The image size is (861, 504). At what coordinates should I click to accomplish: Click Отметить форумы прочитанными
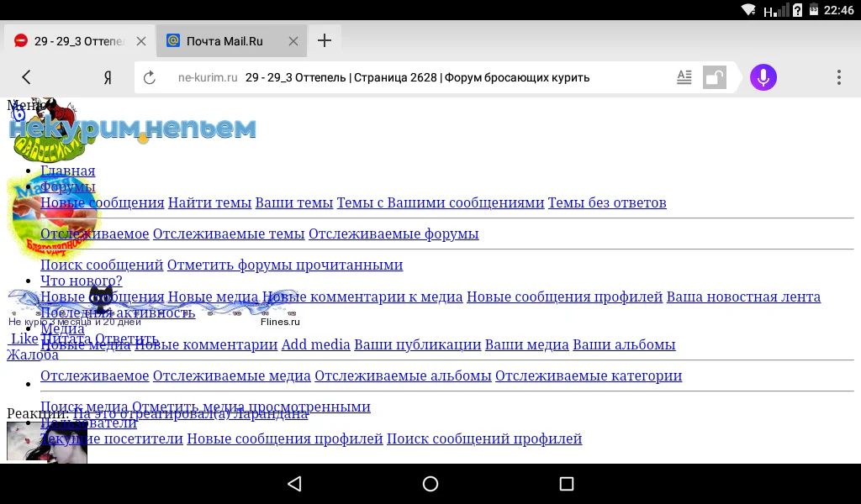point(285,265)
